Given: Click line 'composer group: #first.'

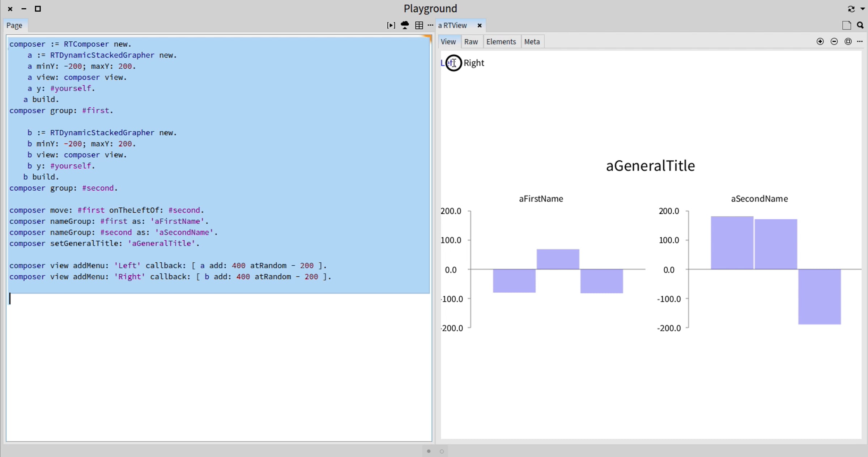Looking at the screenshot, I should [61, 111].
